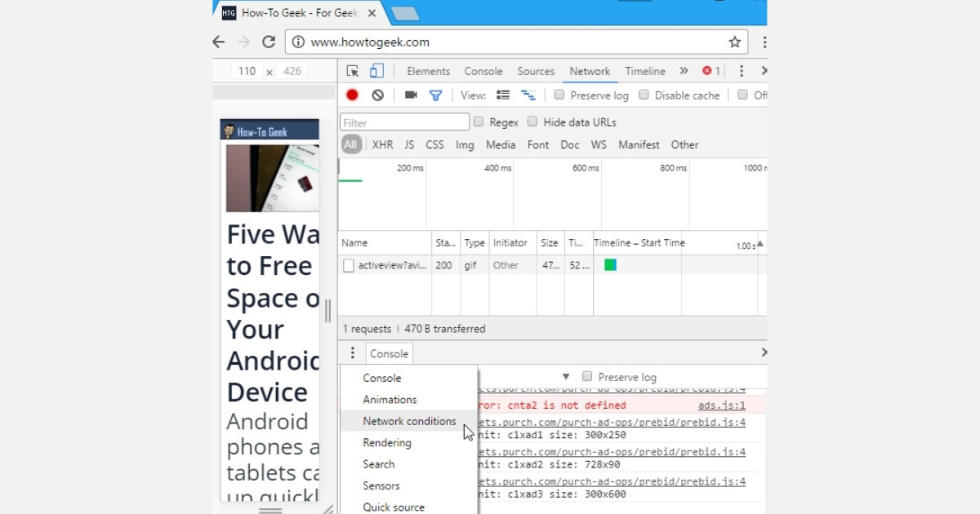Switch to the Sources panel tab

[536, 71]
